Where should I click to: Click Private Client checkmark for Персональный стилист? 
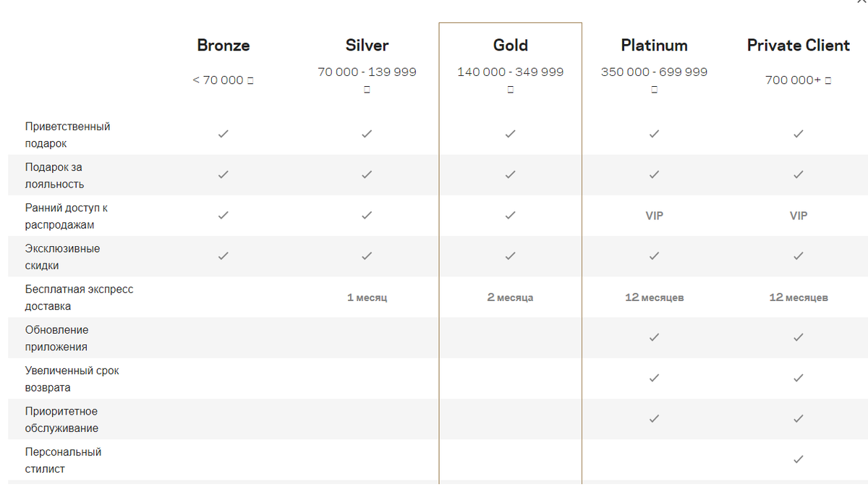[799, 459]
